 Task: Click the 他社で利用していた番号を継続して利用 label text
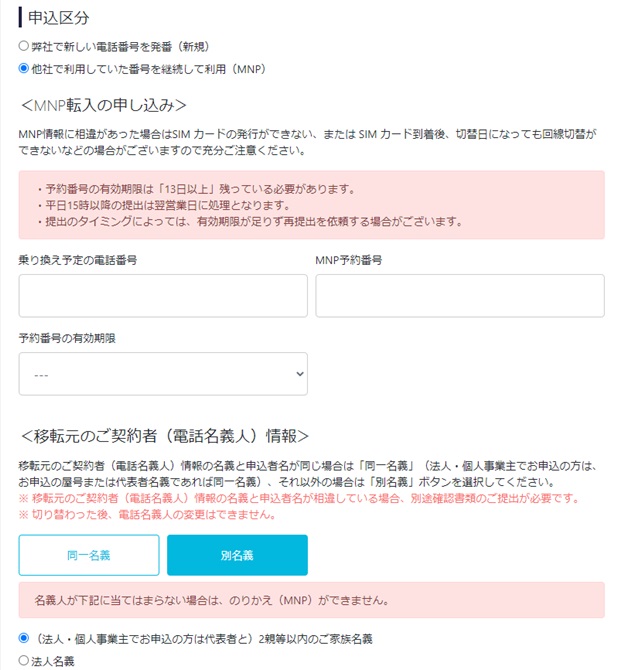129,69
